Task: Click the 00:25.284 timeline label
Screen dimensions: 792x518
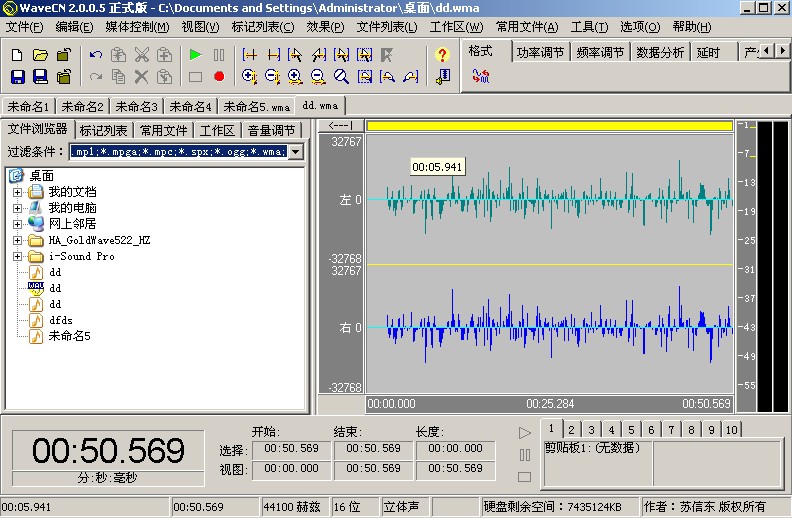Action: tap(550, 404)
